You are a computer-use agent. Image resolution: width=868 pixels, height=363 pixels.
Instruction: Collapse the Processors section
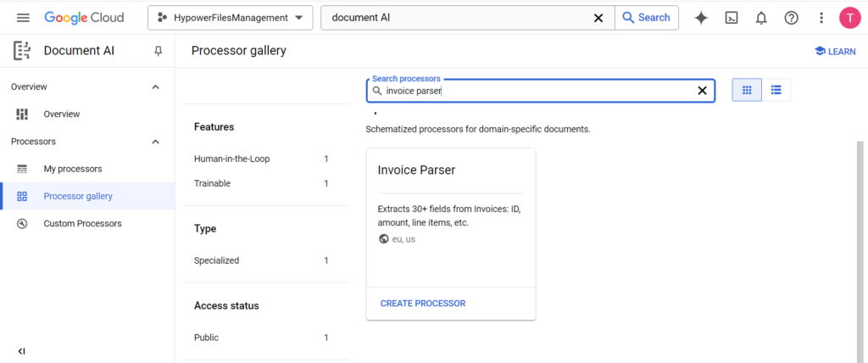(x=155, y=142)
